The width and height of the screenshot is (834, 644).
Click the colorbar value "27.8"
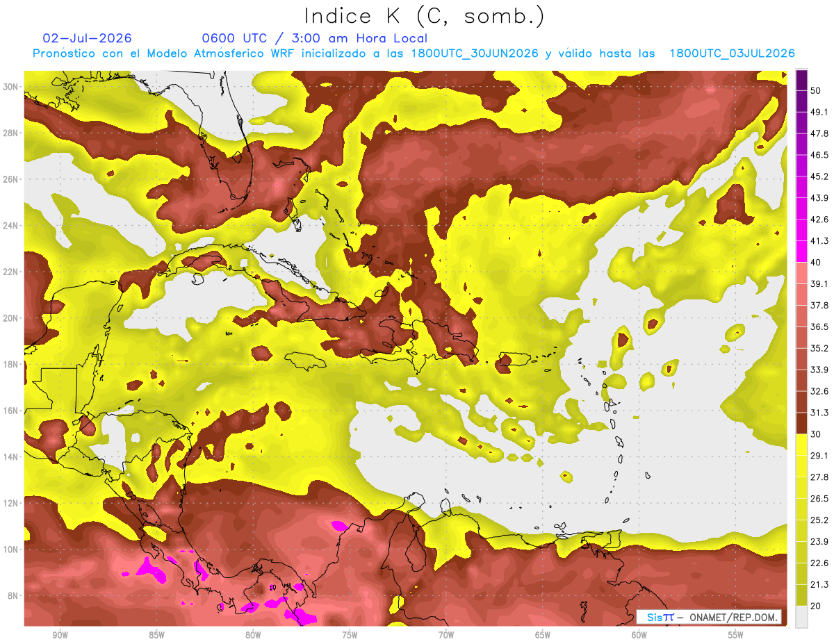[820, 477]
